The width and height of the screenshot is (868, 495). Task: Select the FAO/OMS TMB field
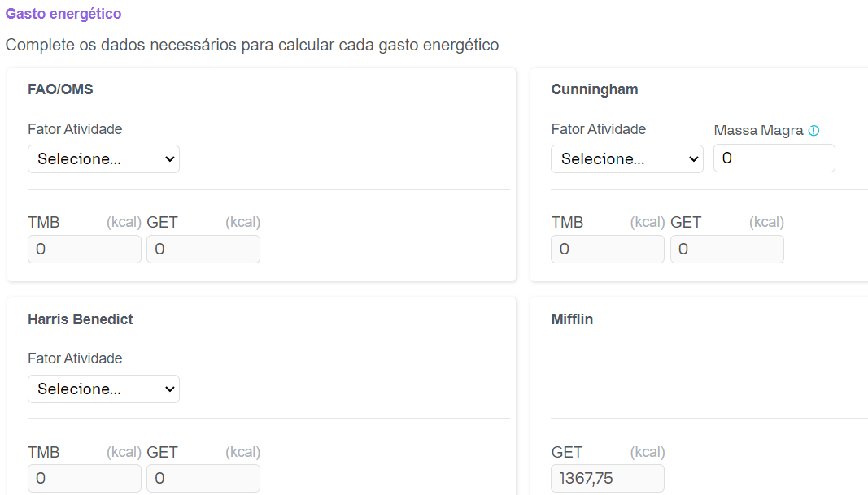pos(85,250)
